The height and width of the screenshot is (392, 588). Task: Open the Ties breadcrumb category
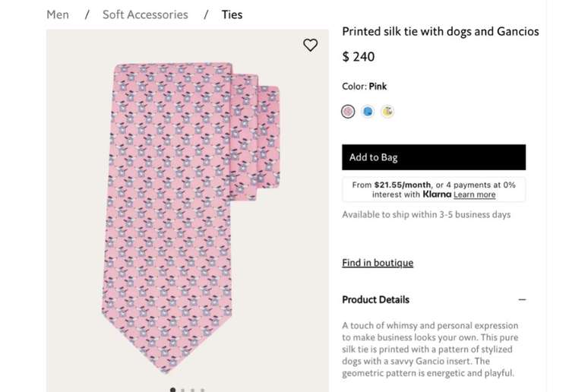click(232, 14)
